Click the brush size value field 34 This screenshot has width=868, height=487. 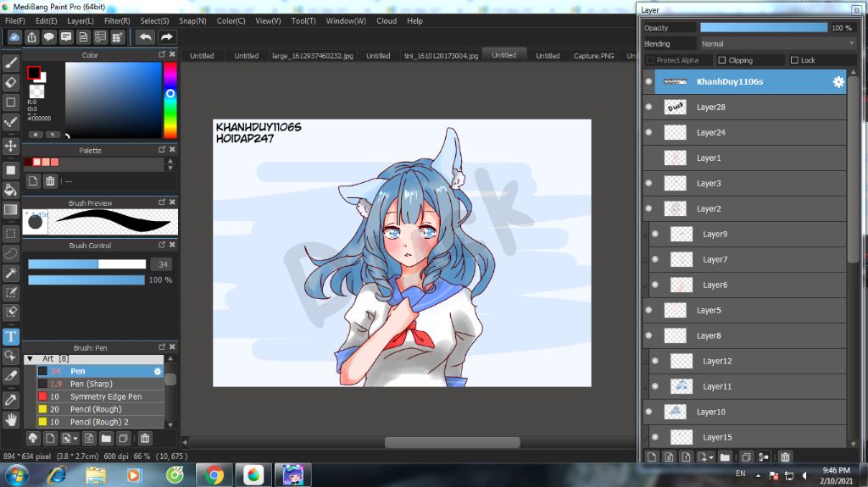coord(162,264)
